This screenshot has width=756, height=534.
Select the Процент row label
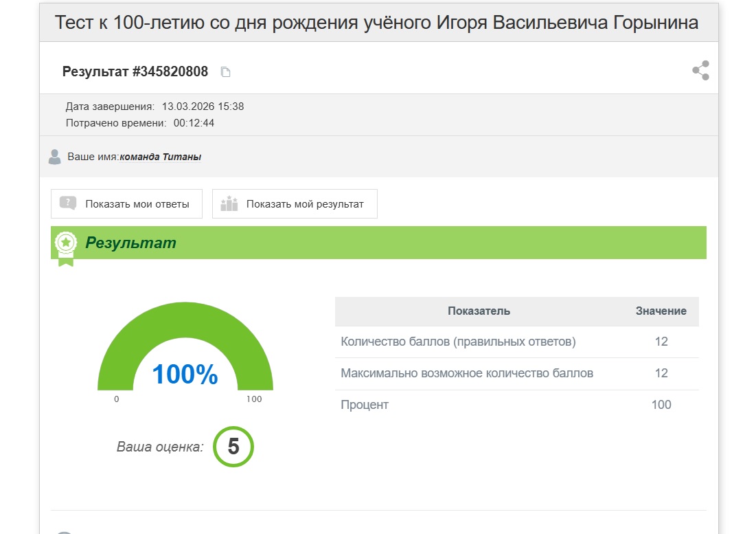click(365, 405)
